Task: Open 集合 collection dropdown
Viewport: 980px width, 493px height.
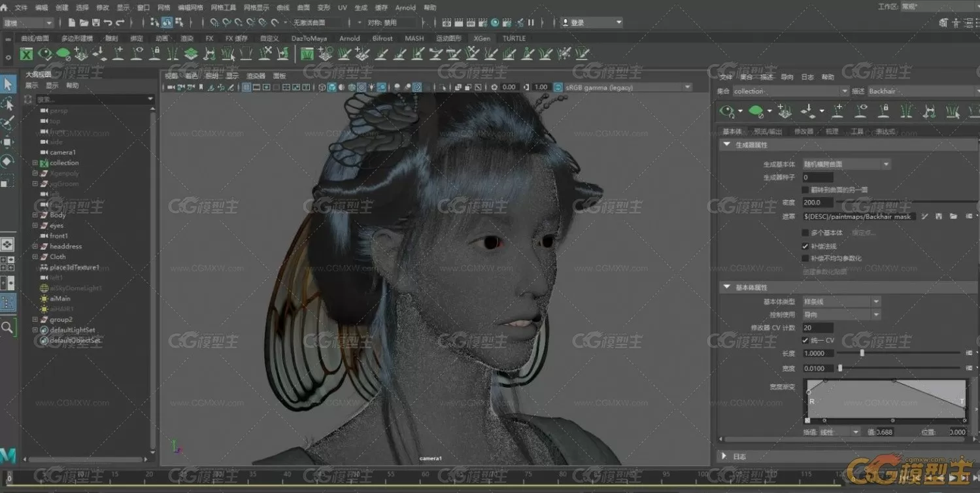Action: [790, 92]
